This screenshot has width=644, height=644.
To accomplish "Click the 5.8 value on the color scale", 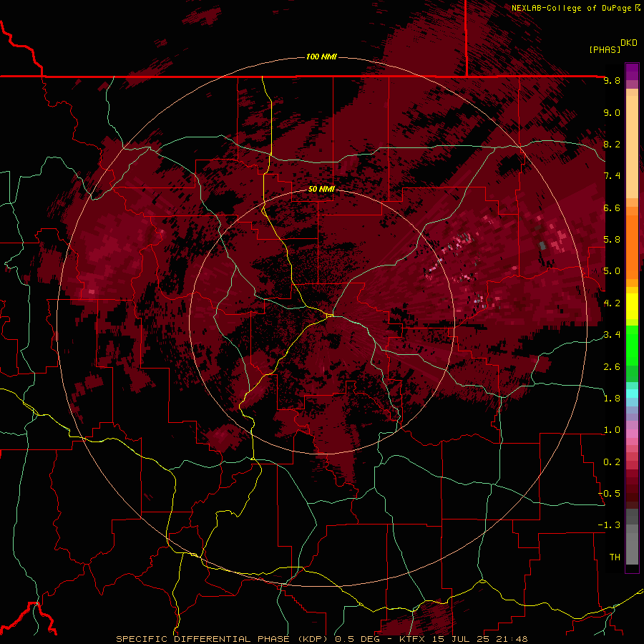I will pos(612,240).
